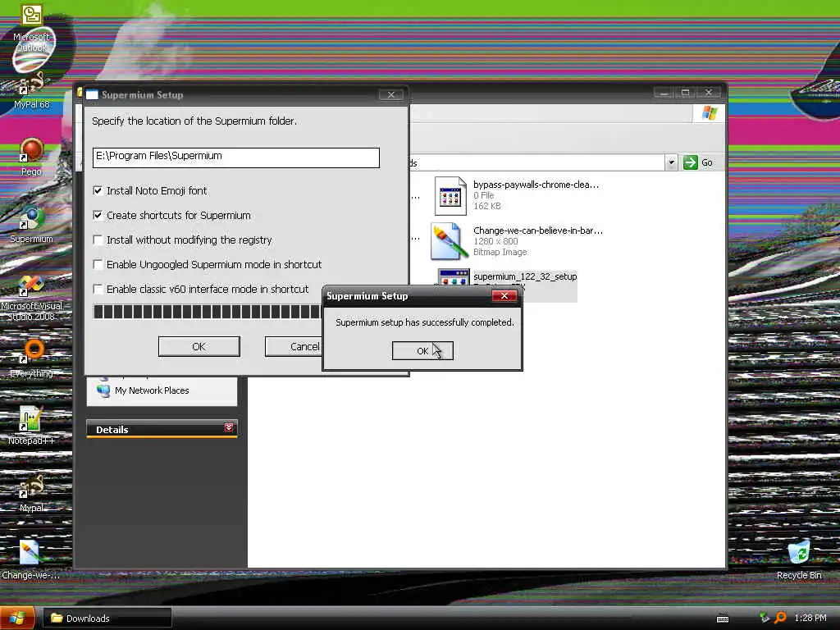The height and width of the screenshot is (630, 840).
Task: Open the Supermium desktop shortcut
Action: (x=31, y=225)
